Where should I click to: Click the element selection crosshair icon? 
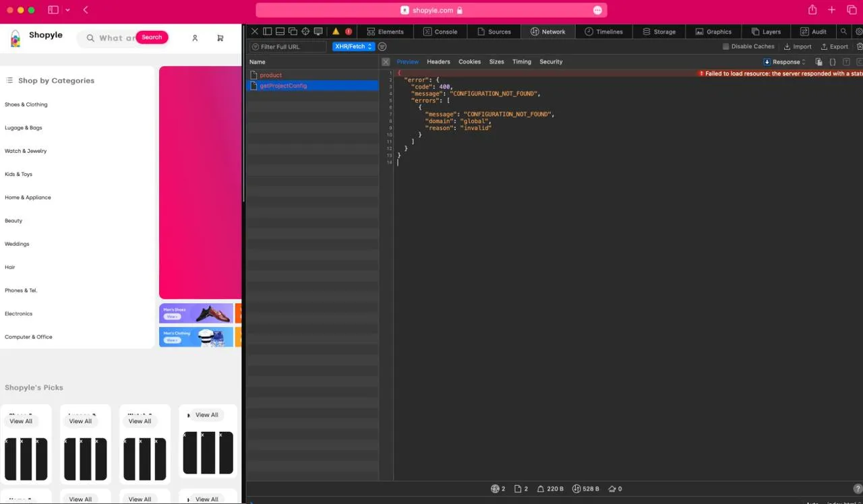(305, 32)
